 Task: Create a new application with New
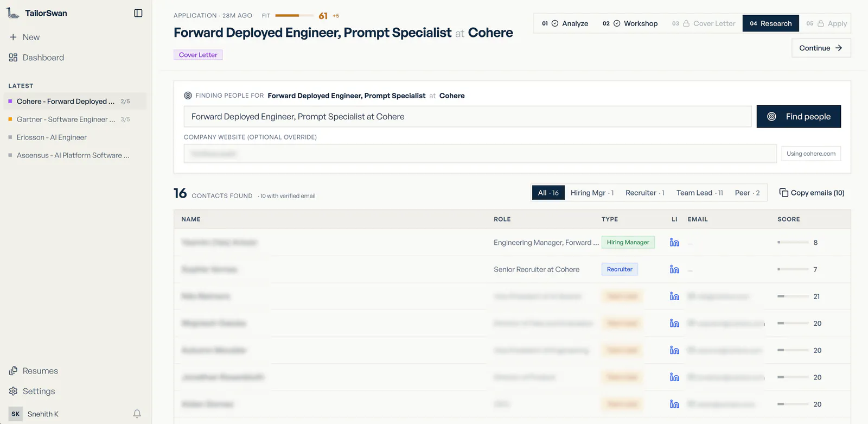click(24, 37)
